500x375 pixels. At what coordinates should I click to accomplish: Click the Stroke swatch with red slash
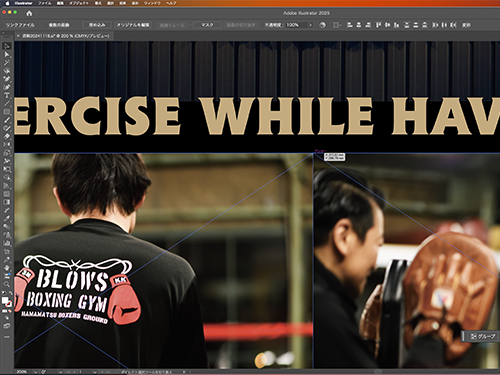9,304
